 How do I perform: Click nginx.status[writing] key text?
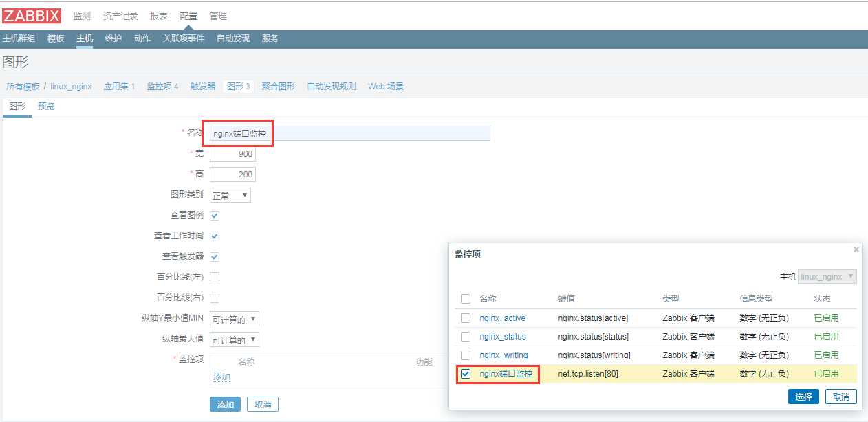(x=594, y=355)
